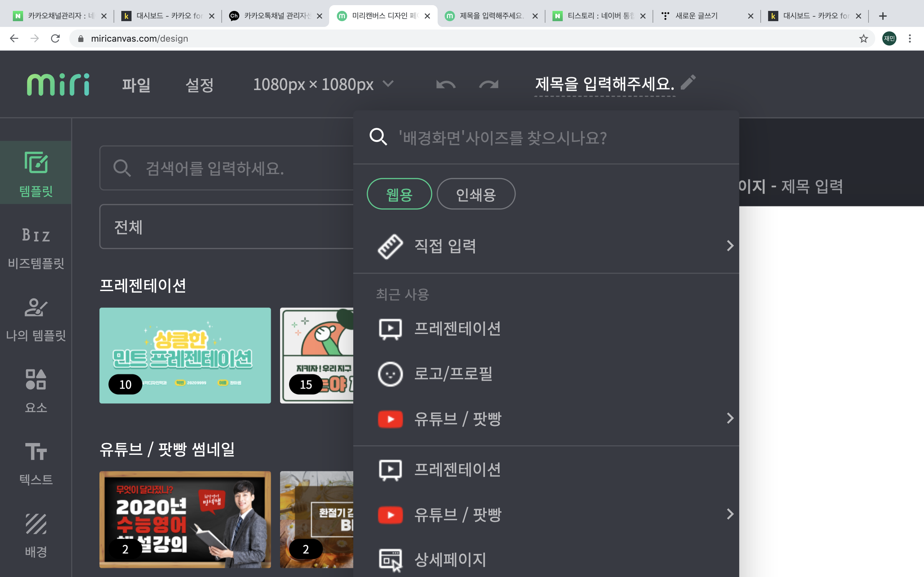Expand the 직접 입력 chevron
This screenshot has width=924, height=577.
[x=730, y=246]
